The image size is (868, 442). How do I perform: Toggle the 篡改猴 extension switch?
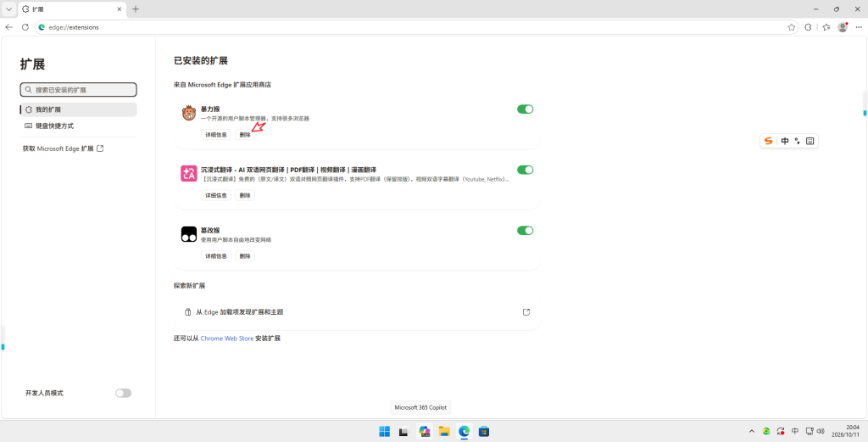(x=525, y=231)
